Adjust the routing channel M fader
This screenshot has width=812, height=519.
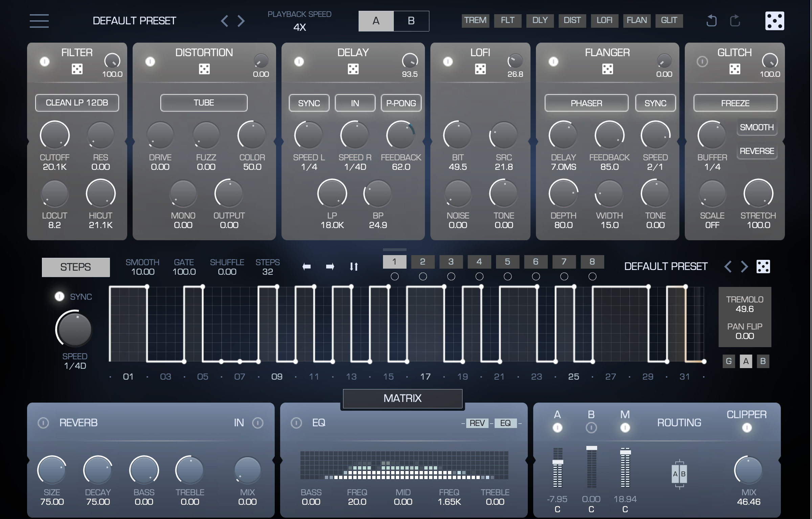(x=625, y=452)
